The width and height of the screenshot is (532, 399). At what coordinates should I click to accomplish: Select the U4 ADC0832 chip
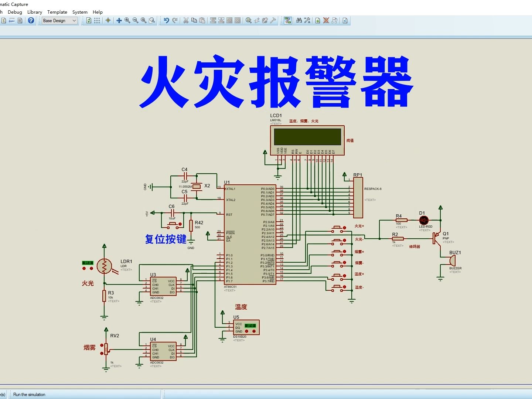(x=163, y=351)
